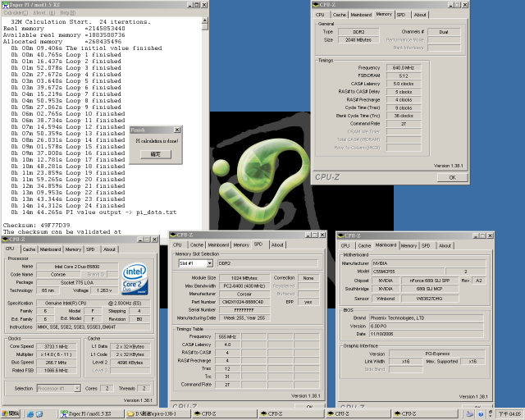Click the Max Bandwidth value PC2-6400
Screen dimensions: 525x420
pyautogui.click(x=244, y=286)
